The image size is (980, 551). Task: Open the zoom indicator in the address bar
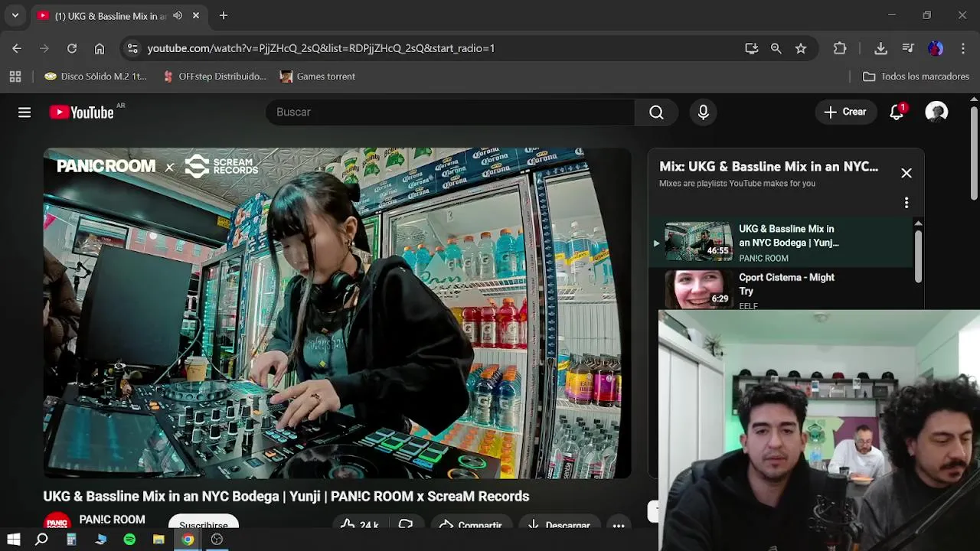776,48
